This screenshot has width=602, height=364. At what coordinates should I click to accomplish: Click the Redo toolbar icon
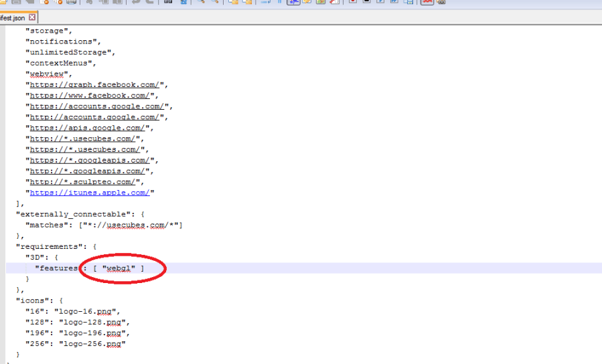[x=149, y=3]
